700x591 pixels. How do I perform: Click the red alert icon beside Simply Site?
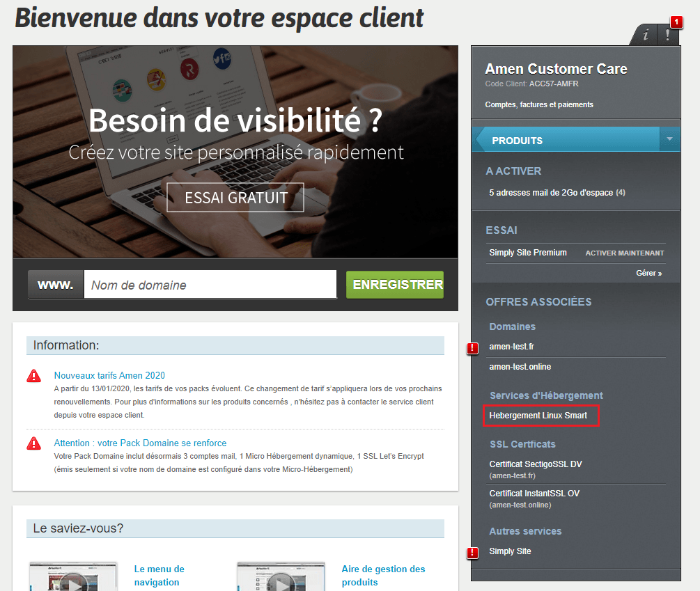pyautogui.click(x=472, y=553)
